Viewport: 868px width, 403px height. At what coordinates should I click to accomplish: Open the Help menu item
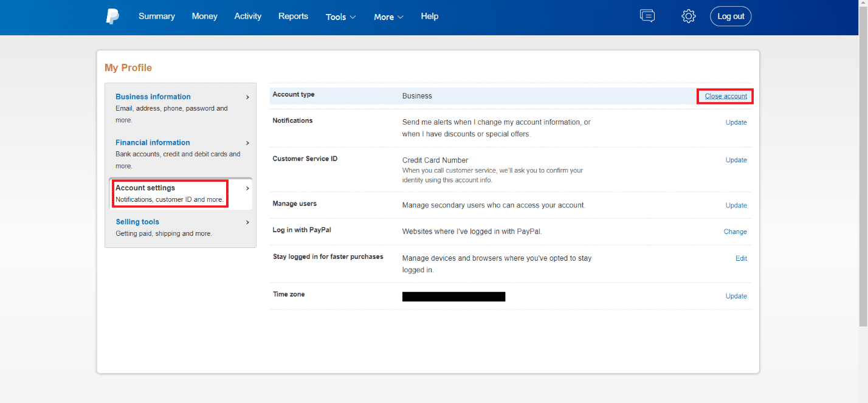tap(429, 16)
